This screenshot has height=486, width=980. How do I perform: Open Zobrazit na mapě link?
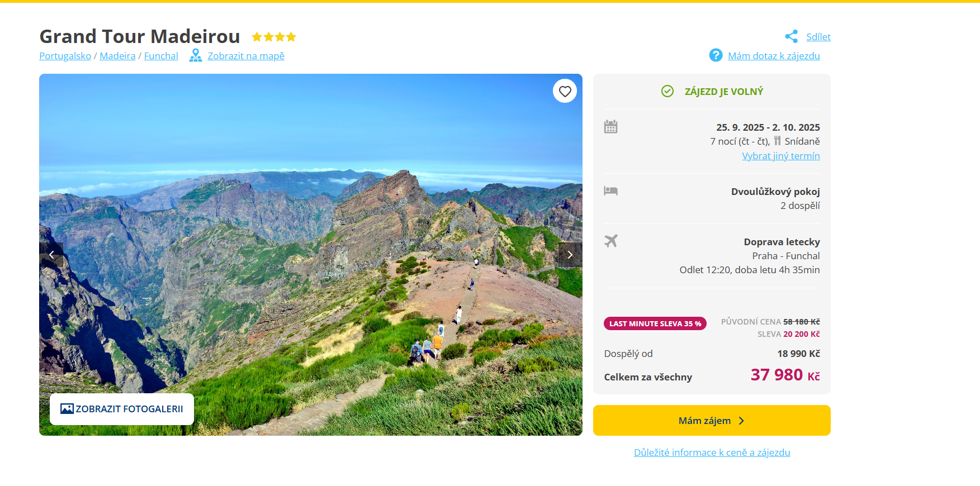pyautogui.click(x=246, y=56)
